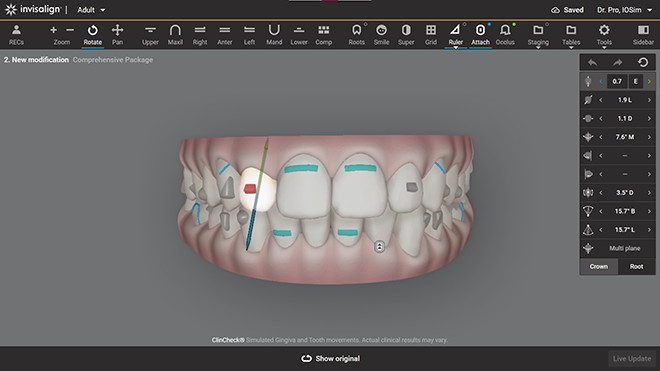Image resolution: width=660 pixels, height=371 pixels.
Task: Open the Smile view tool
Action: pyautogui.click(x=381, y=35)
